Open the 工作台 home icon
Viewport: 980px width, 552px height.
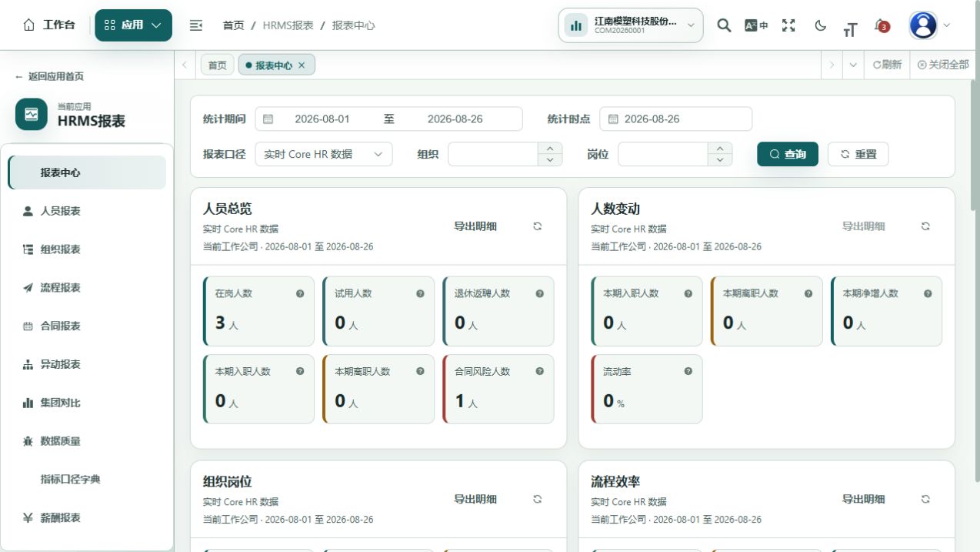[30, 25]
